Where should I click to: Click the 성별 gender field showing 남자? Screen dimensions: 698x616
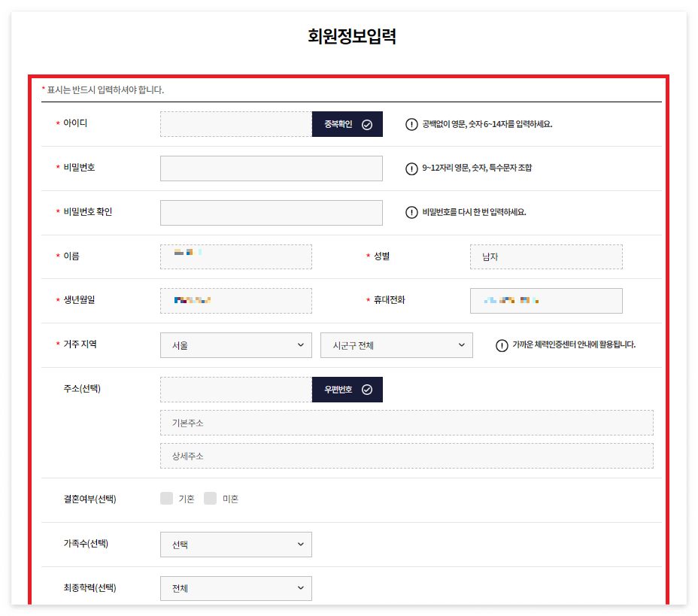(x=546, y=256)
